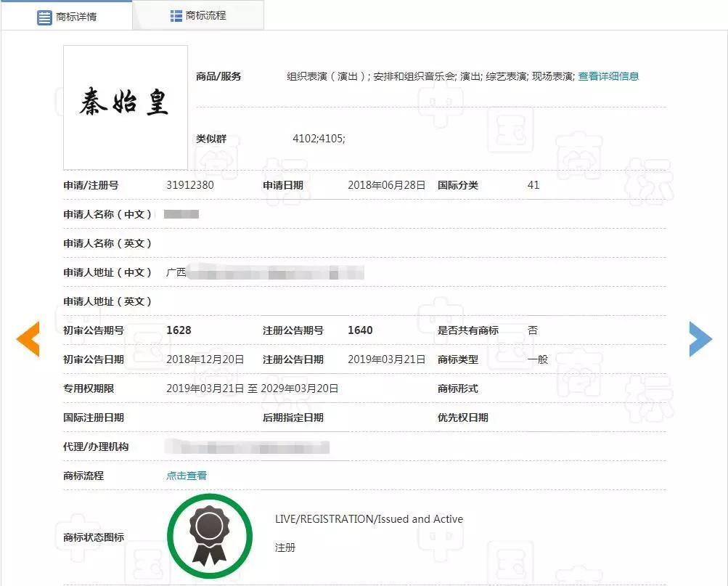Click the green ribbon trademark status badge

[x=209, y=537]
